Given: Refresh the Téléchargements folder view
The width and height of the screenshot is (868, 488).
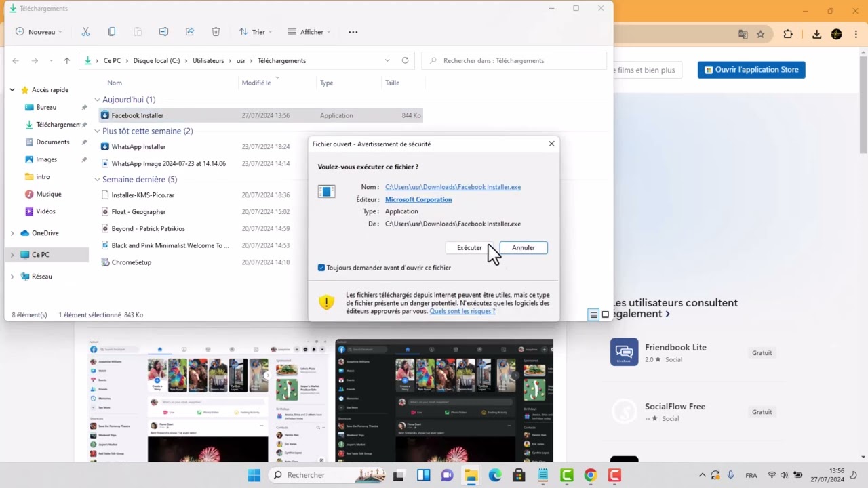Looking at the screenshot, I should [405, 60].
